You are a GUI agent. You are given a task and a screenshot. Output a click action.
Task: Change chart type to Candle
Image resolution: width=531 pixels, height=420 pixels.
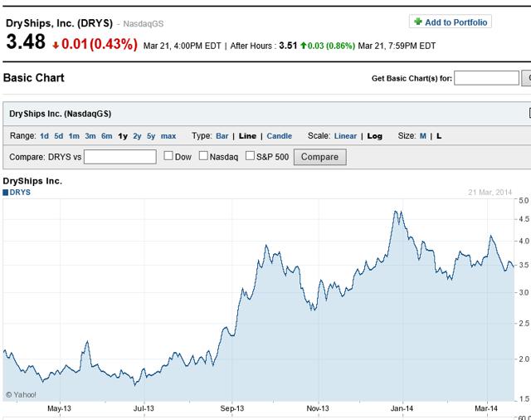coord(280,136)
